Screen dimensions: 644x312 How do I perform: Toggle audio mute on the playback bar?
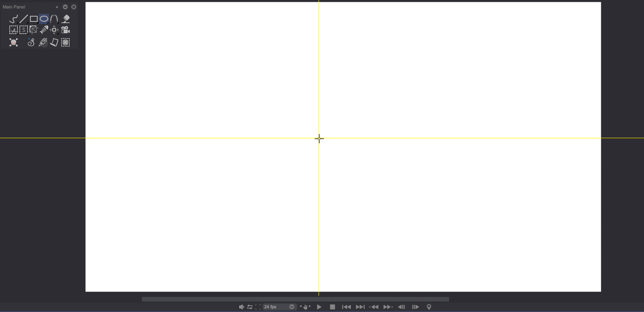tap(242, 307)
